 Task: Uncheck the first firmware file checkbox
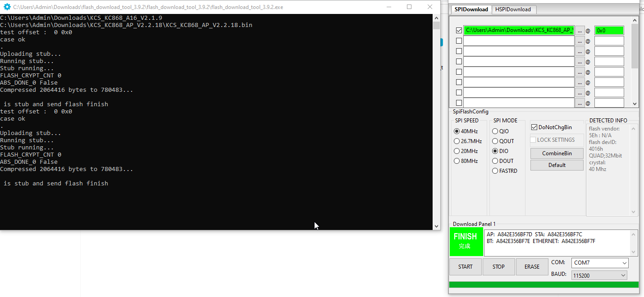point(459,31)
